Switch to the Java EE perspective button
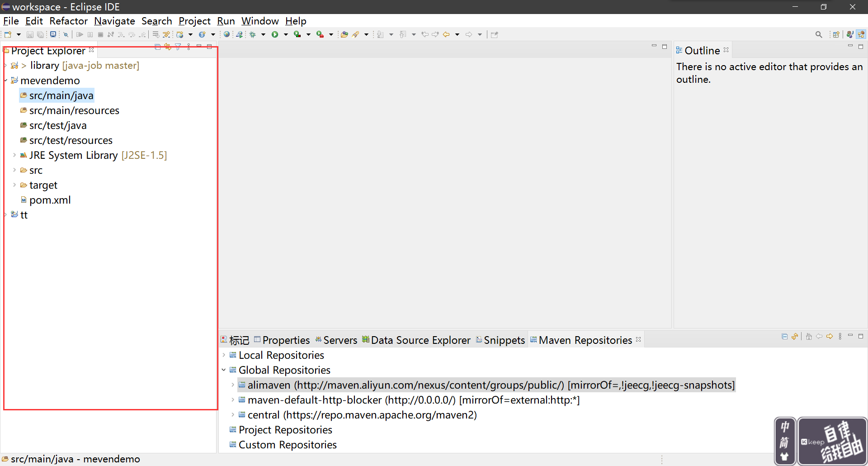The width and height of the screenshot is (868, 466). click(850, 34)
